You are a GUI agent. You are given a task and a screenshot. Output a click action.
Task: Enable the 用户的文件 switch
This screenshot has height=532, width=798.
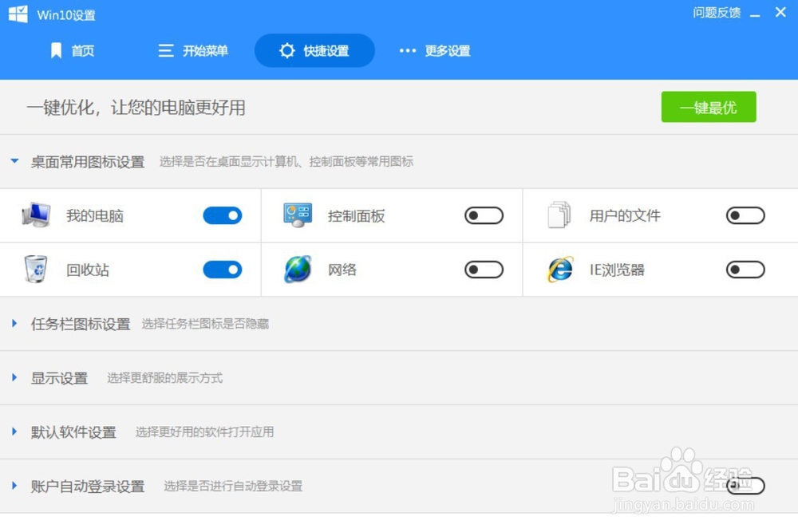pos(745,215)
